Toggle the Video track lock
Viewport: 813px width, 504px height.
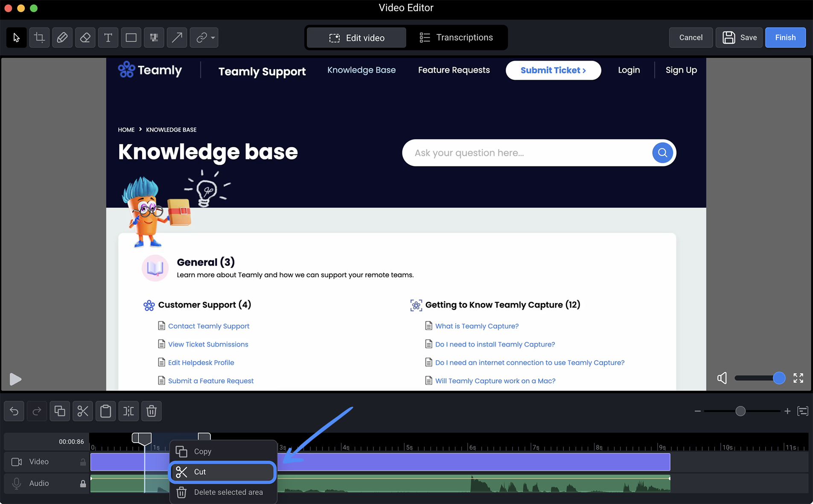click(83, 462)
